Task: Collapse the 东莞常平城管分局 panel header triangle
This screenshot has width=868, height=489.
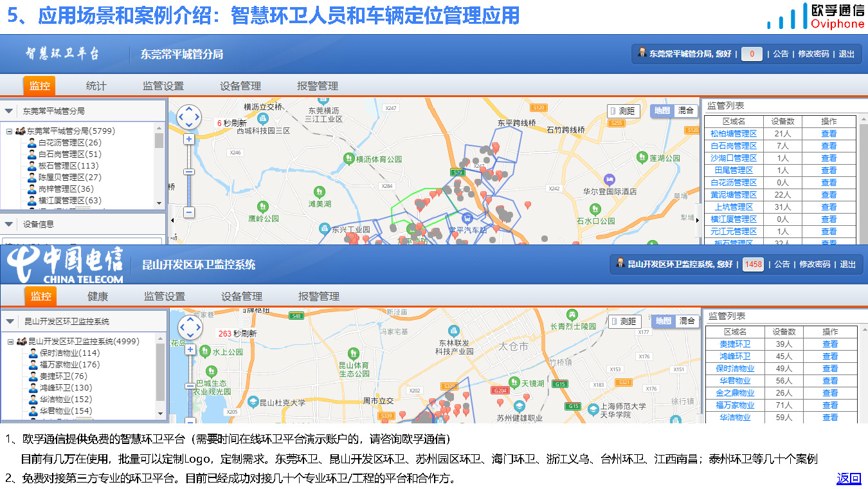Action: (x=9, y=111)
